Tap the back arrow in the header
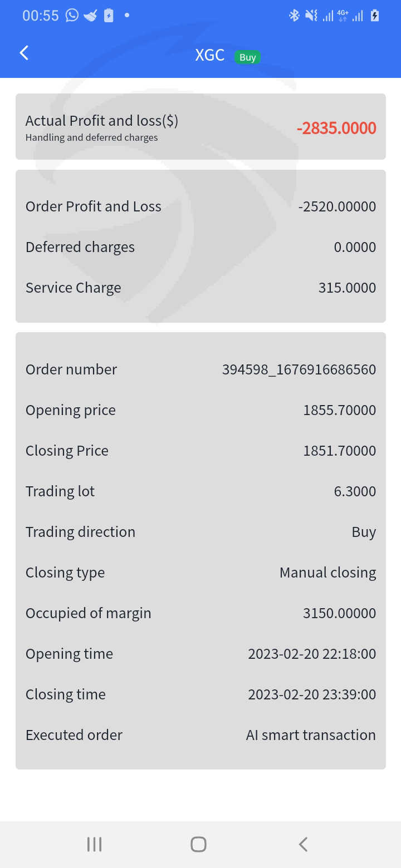Screen dimensions: 401x868 pos(24,53)
